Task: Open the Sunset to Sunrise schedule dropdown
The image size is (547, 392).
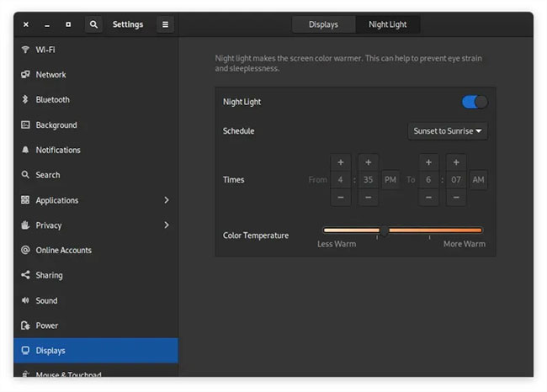Action: click(x=448, y=131)
